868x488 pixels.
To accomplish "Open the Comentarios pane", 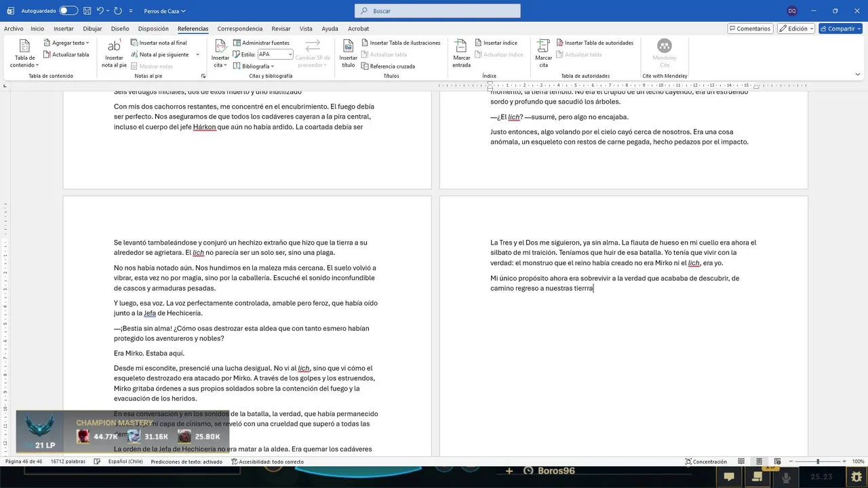I will tap(750, 28).
